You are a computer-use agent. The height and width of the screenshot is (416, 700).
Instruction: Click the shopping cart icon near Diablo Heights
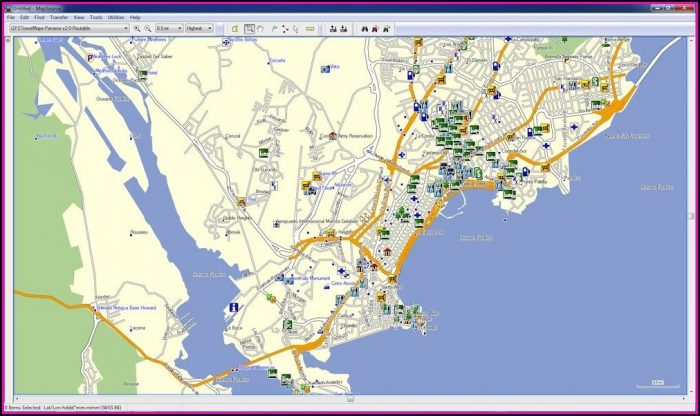click(242, 202)
